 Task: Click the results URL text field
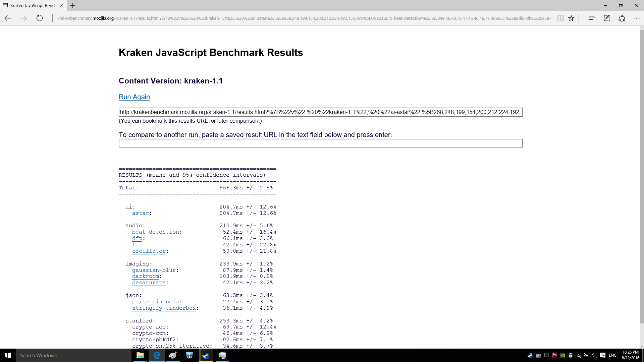pos(320,112)
